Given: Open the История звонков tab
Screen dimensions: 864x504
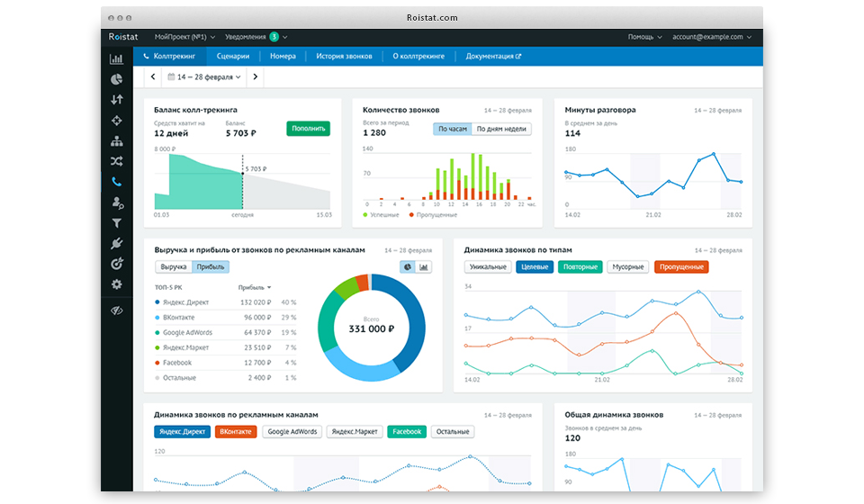Looking at the screenshot, I should click(x=344, y=56).
